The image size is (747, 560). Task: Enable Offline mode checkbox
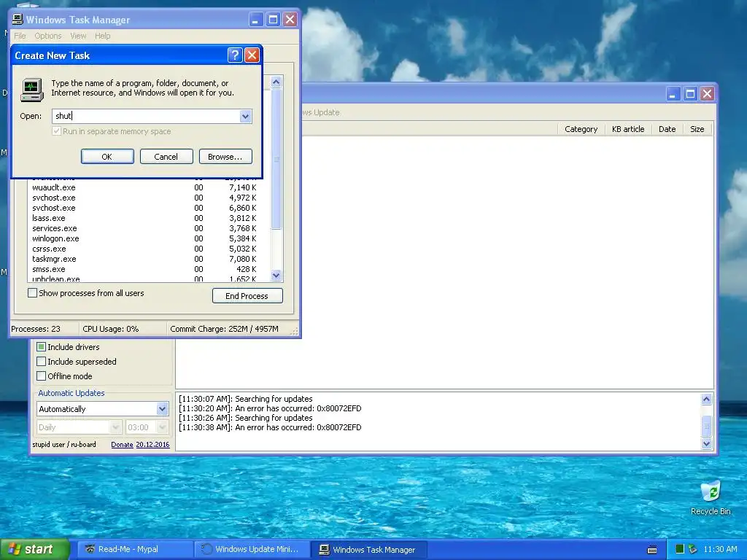click(42, 376)
